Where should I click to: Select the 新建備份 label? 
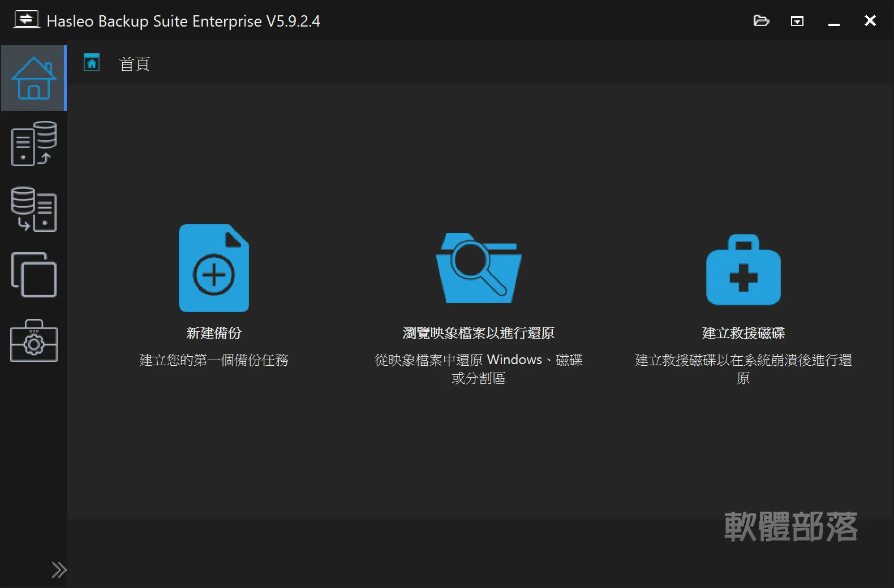tap(214, 333)
